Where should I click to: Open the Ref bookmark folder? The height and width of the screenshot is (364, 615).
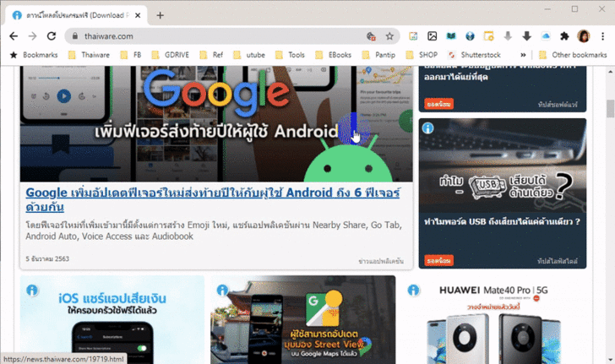coord(211,55)
